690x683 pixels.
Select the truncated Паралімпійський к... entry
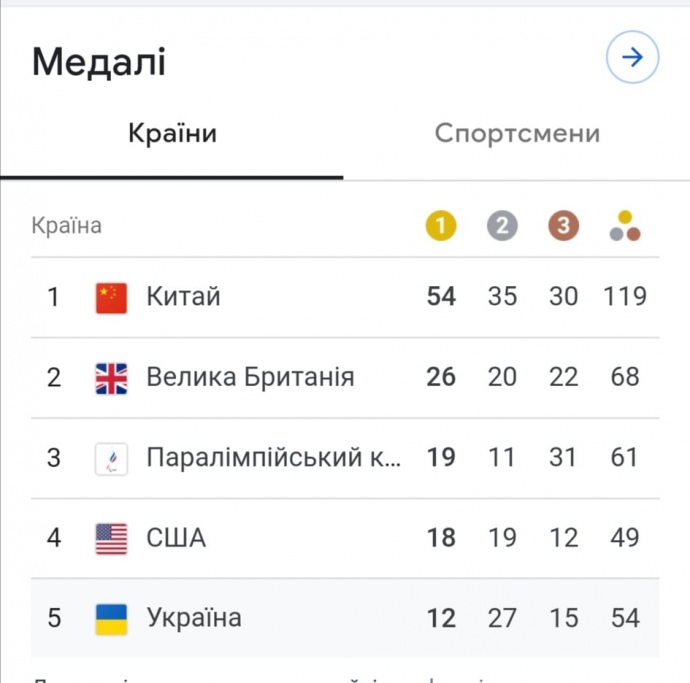(274, 458)
